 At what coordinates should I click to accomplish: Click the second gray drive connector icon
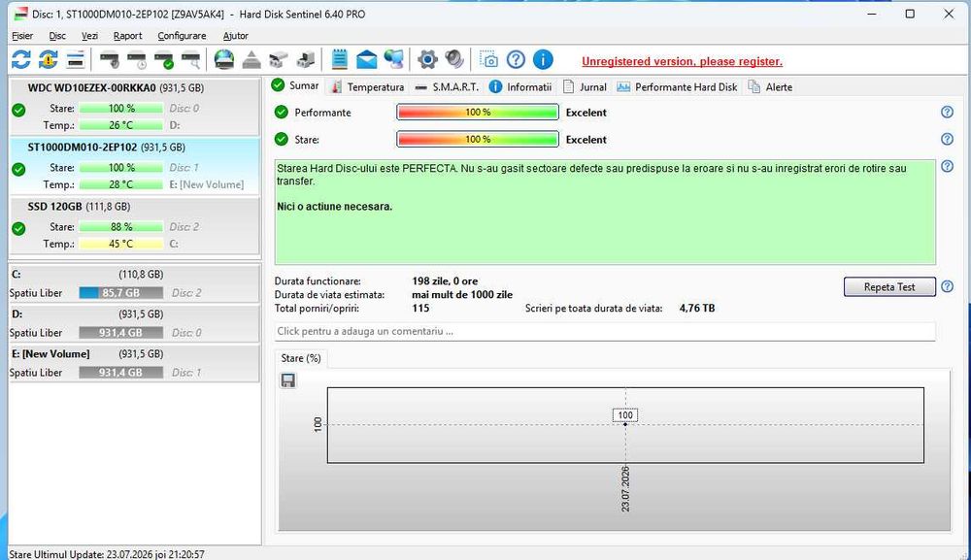click(x=306, y=60)
